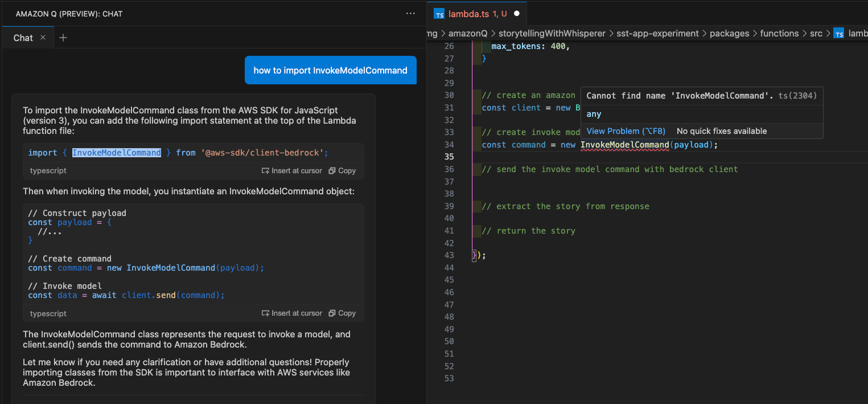
Task: Click line number 39 in gutter
Action: pyautogui.click(x=449, y=206)
